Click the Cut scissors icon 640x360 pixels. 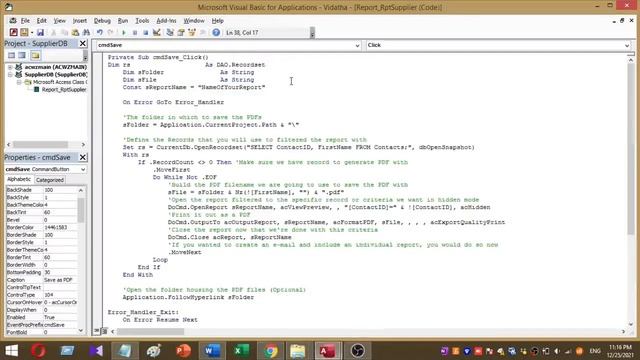tap(53, 32)
